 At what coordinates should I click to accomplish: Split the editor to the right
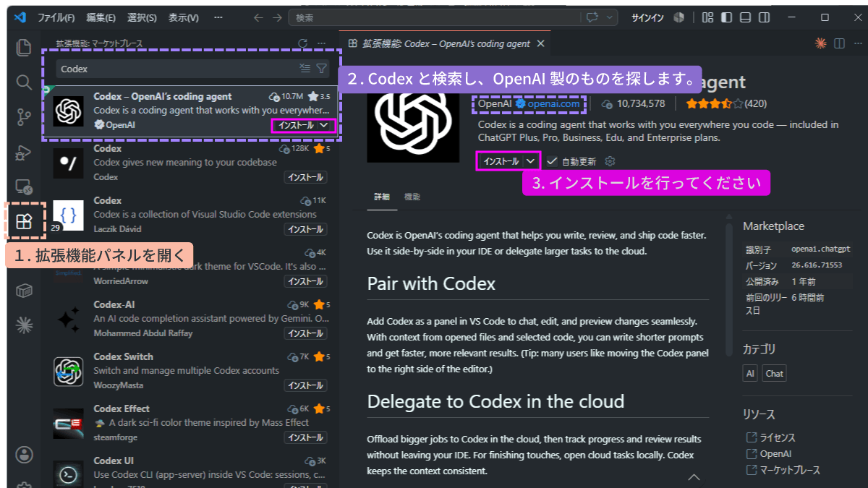click(839, 43)
